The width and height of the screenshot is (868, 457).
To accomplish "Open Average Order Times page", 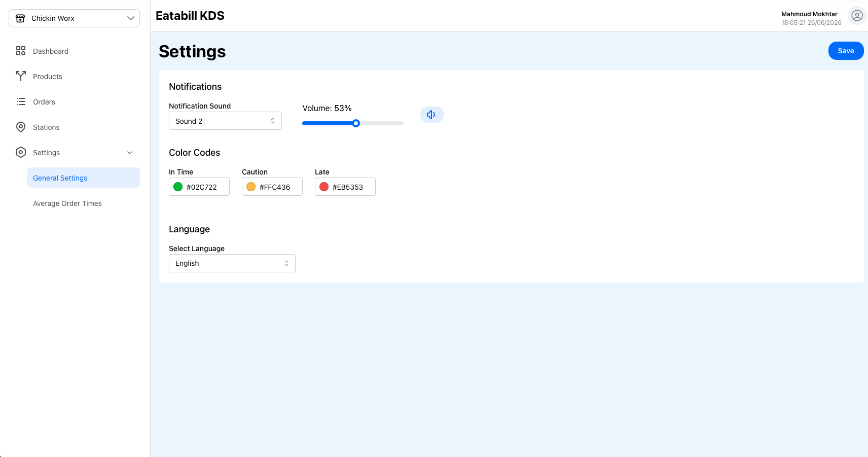I will [x=67, y=203].
